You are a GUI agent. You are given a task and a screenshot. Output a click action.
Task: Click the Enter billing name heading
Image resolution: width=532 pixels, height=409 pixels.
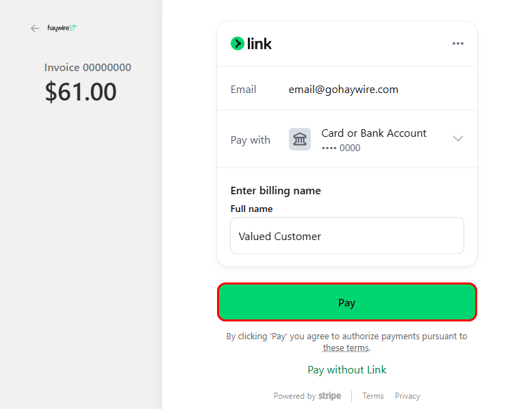(x=276, y=191)
